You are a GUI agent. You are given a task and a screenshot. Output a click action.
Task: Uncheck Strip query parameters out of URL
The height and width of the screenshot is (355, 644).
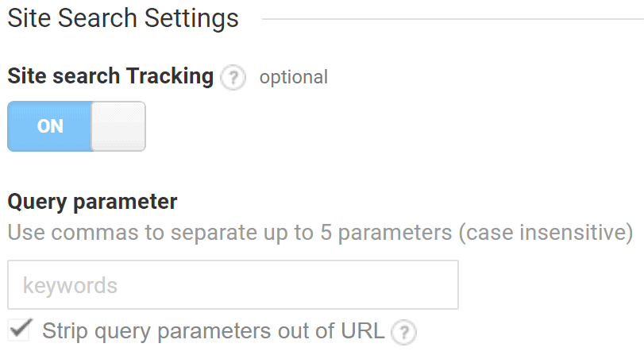click(19, 330)
